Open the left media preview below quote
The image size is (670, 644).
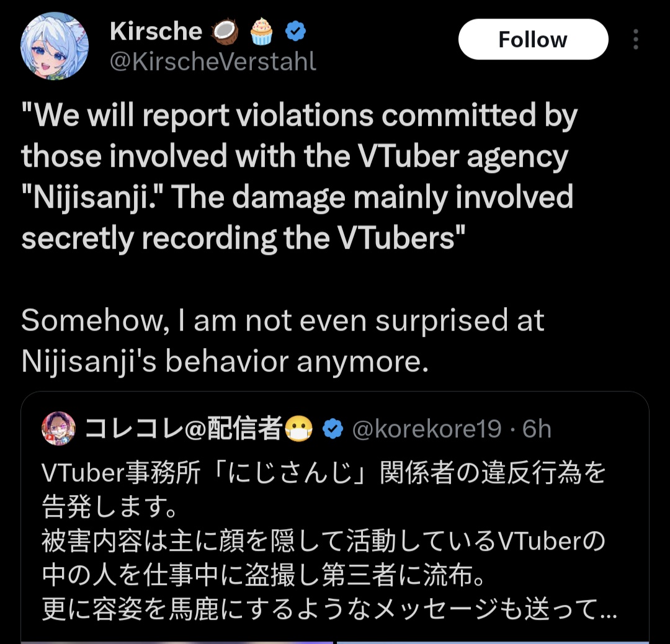[177, 642]
